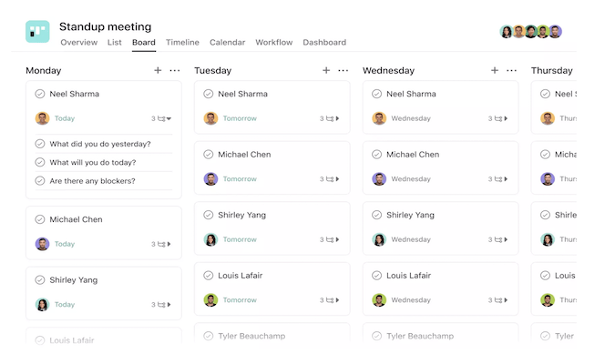Switch to the Timeline tab

click(x=182, y=43)
